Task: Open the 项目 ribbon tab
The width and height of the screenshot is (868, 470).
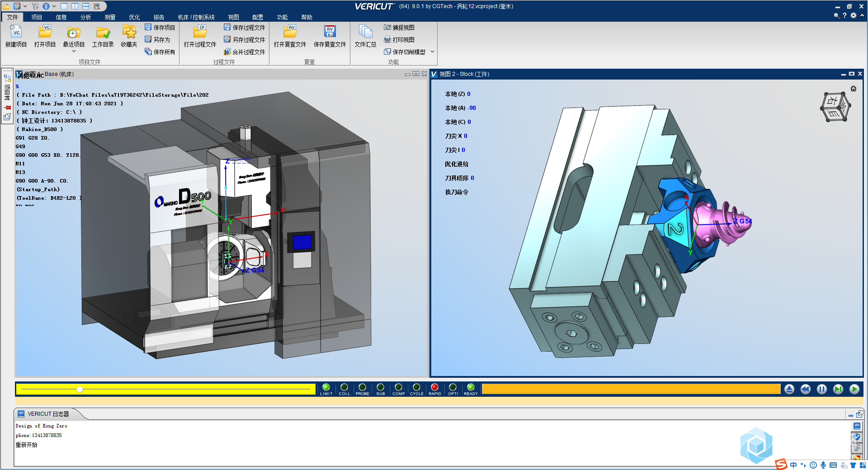Action: pos(37,17)
